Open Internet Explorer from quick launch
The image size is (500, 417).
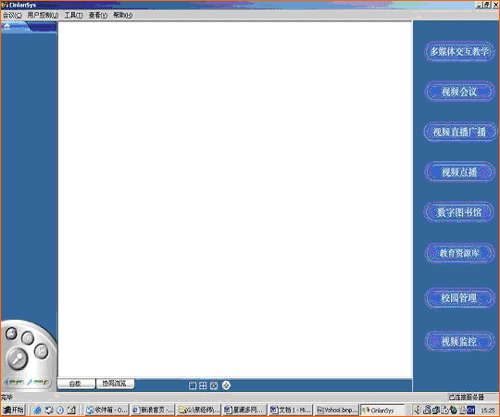(38, 410)
